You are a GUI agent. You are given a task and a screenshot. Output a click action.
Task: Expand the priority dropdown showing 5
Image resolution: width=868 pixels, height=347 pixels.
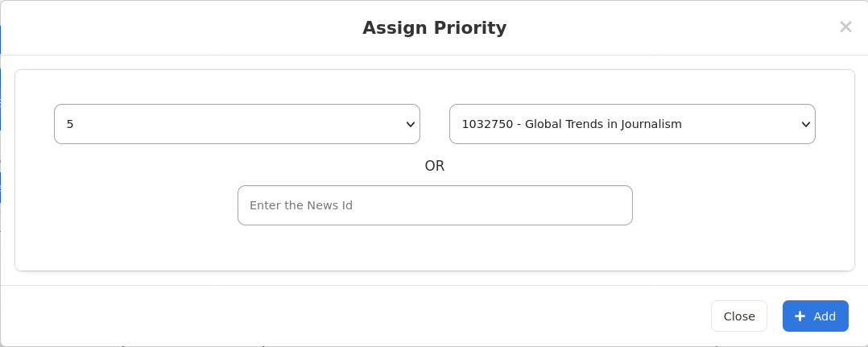tap(237, 124)
